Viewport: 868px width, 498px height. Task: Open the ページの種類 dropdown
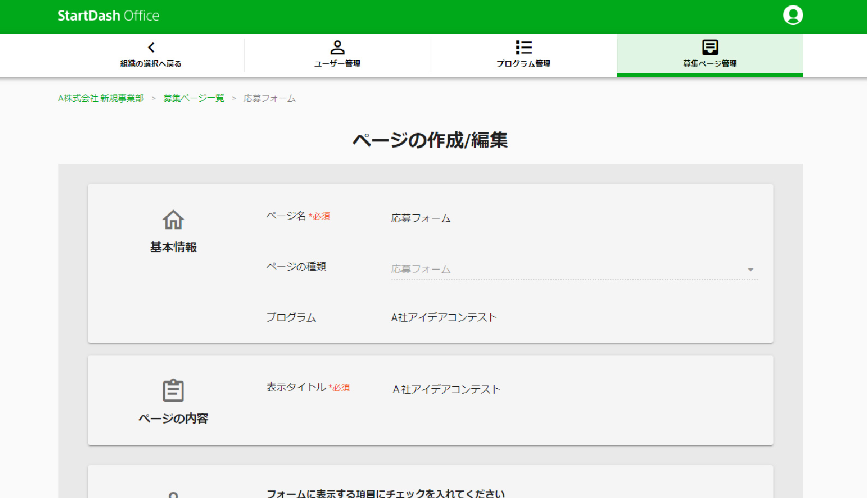[574, 269]
